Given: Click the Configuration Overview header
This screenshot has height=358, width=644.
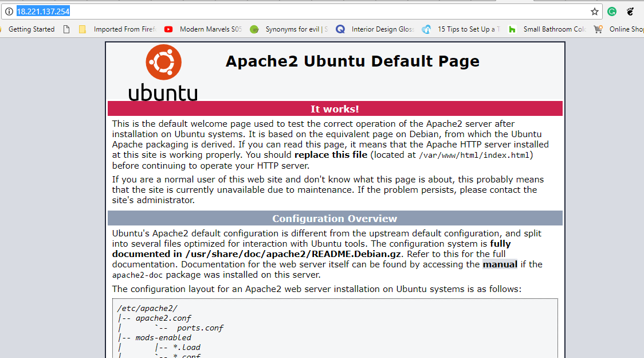Looking at the screenshot, I should 335,218.
